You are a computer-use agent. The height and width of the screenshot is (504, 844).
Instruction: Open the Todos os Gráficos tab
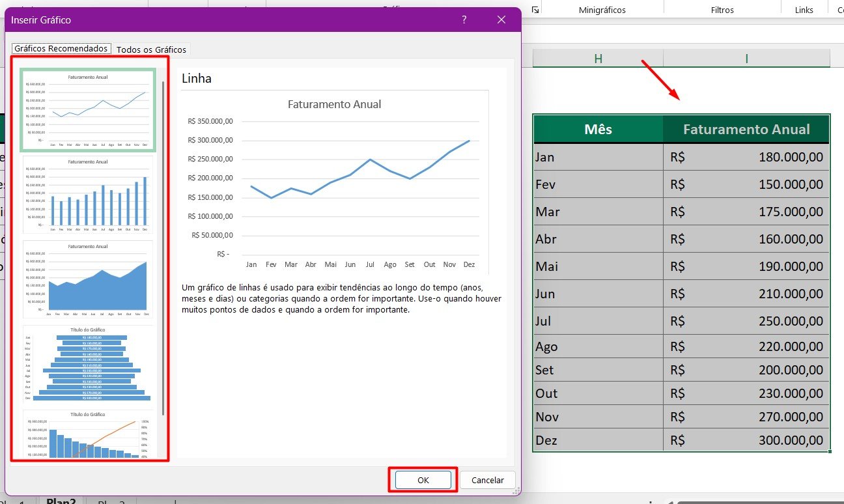(151, 49)
